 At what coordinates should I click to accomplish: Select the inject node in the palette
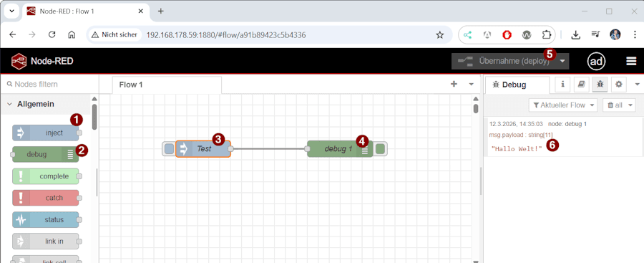coord(46,133)
